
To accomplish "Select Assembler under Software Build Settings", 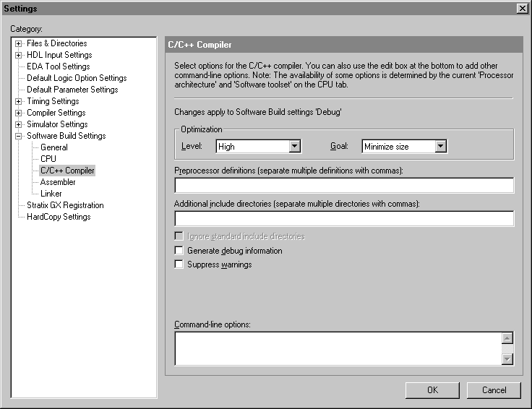I will pyautogui.click(x=58, y=182).
